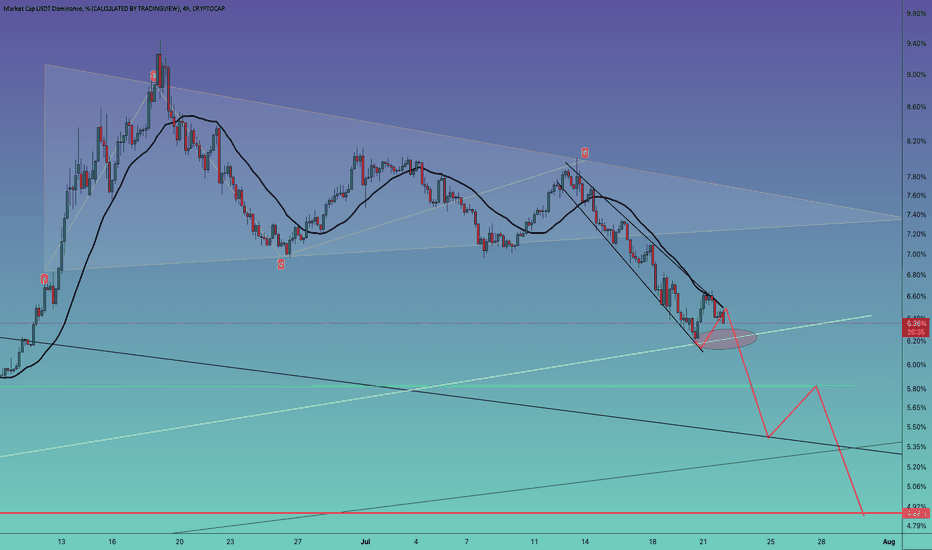
Task: Select the gray ellipse support zone drawing
Action: tap(726, 339)
